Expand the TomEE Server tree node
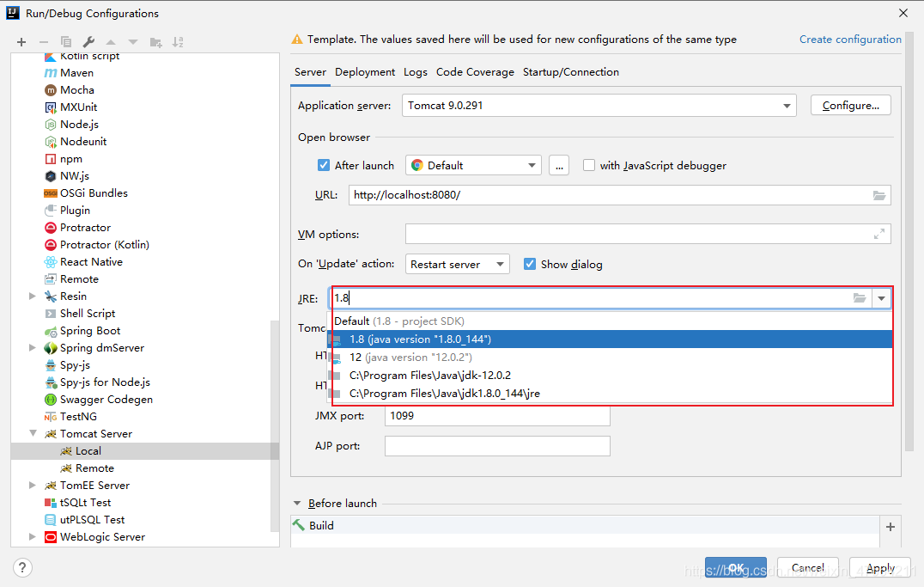Screen dimensions: 924x587 [x=33, y=485]
